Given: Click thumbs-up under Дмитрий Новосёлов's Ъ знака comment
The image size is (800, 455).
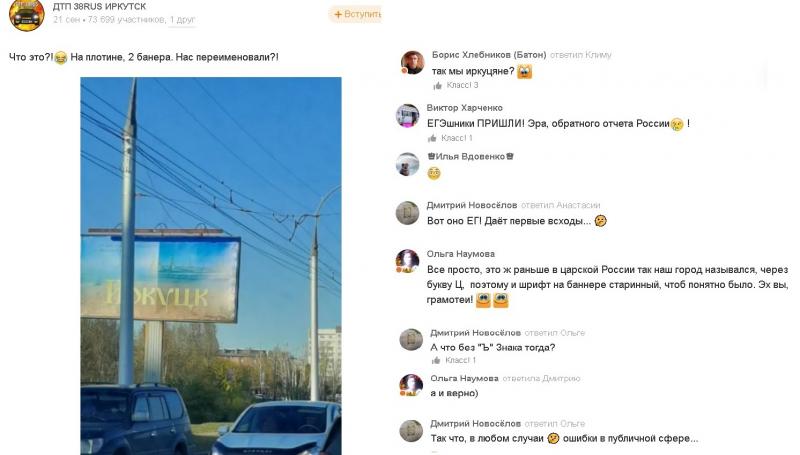Looking at the screenshot, I should click(x=436, y=361).
